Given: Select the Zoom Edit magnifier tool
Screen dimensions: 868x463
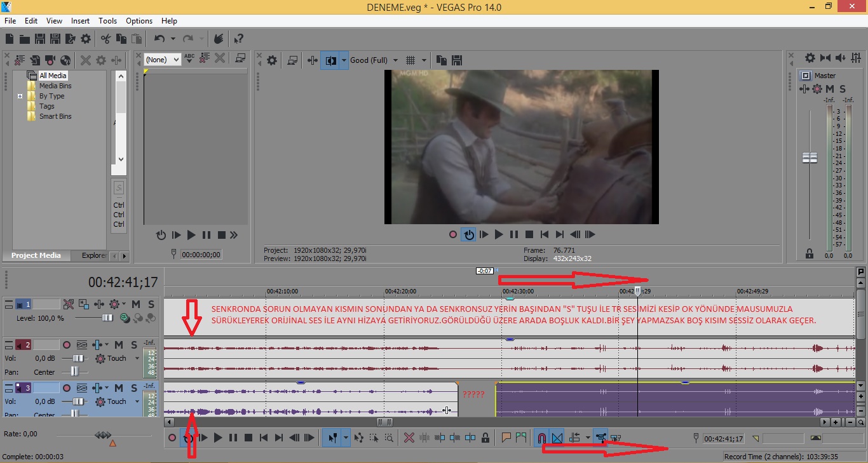Looking at the screenshot, I should pyautogui.click(x=389, y=438).
